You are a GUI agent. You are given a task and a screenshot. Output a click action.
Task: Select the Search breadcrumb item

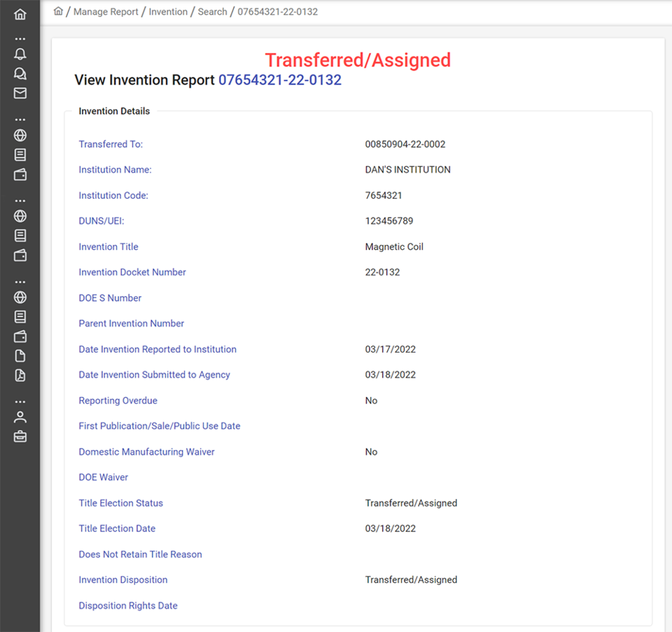point(212,11)
